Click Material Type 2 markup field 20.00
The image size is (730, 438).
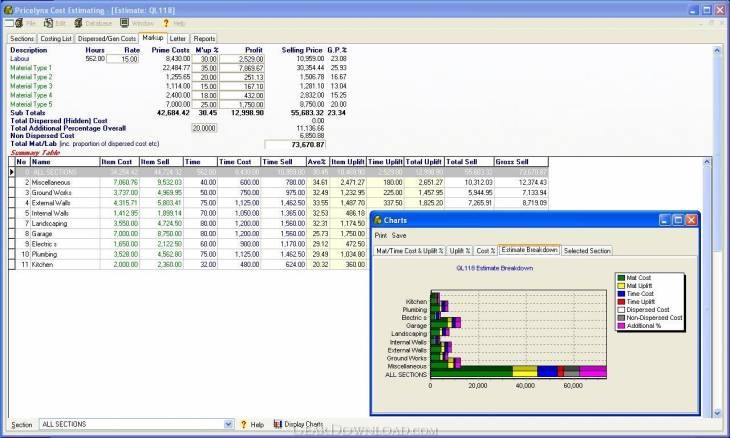205,77
